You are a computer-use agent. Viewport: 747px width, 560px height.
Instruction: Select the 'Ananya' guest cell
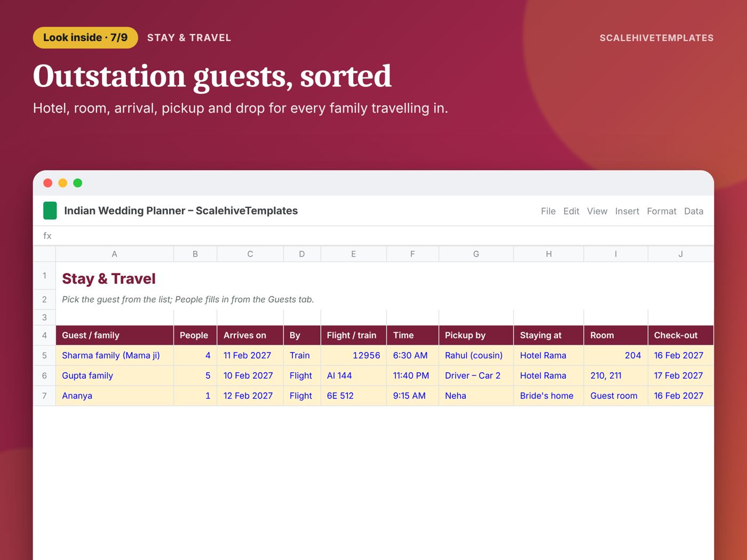[x=115, y=396]
